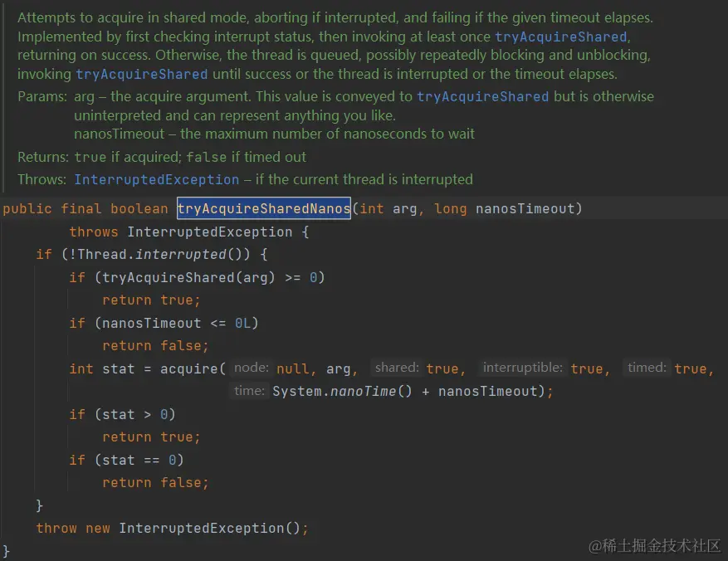The image size is (728, 561).
Task: Click the "node:" inlay parameter hint
Action: (252, 368)
